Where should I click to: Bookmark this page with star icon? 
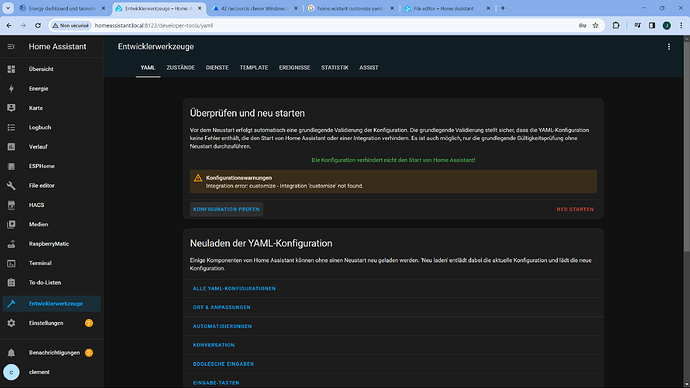click(595, 26)
